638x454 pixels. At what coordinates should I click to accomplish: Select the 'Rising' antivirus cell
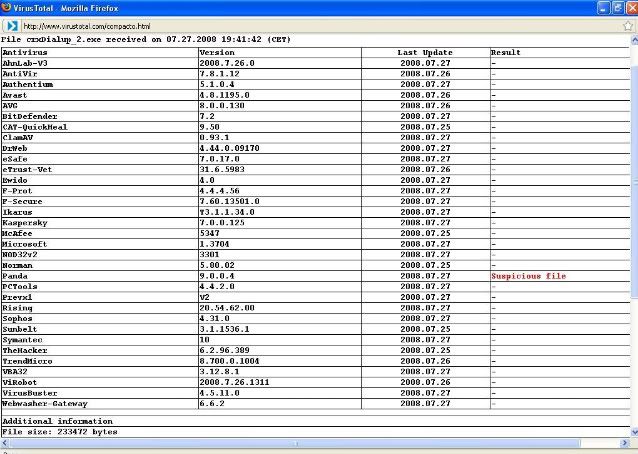pos(100,308)
